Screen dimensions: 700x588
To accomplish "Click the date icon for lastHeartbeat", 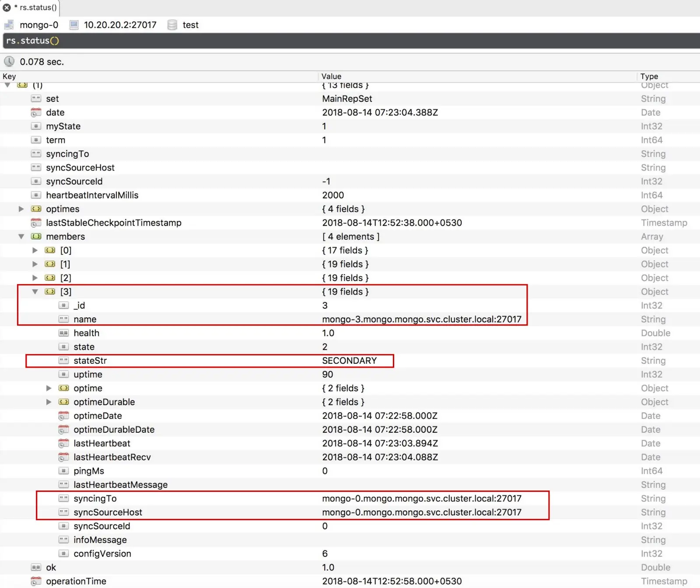I will 63,443.
